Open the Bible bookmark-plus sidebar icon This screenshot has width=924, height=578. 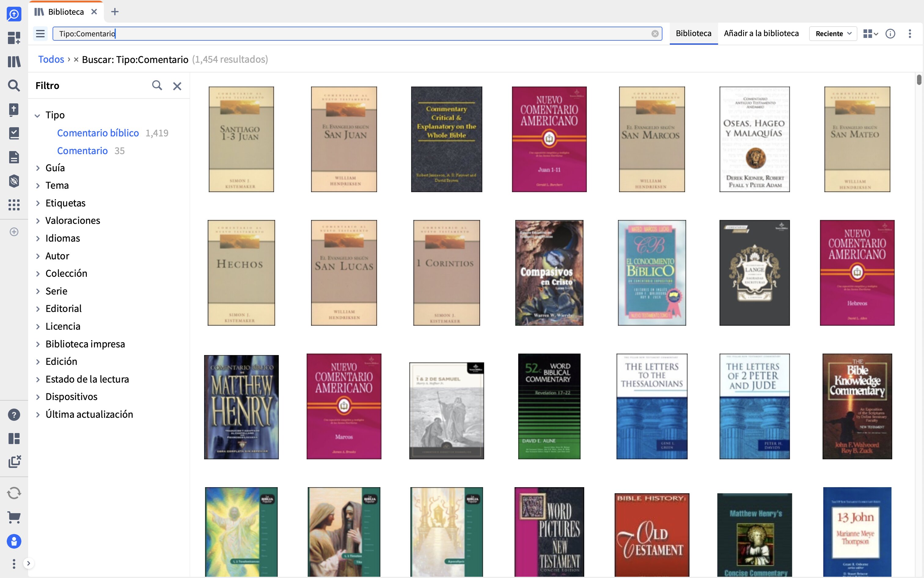click(x=14, y=109)
